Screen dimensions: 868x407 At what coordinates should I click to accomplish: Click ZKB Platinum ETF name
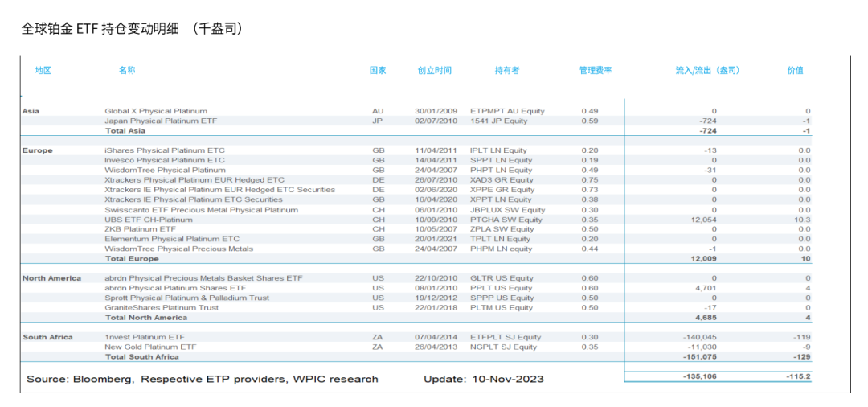tap(140, 229)
